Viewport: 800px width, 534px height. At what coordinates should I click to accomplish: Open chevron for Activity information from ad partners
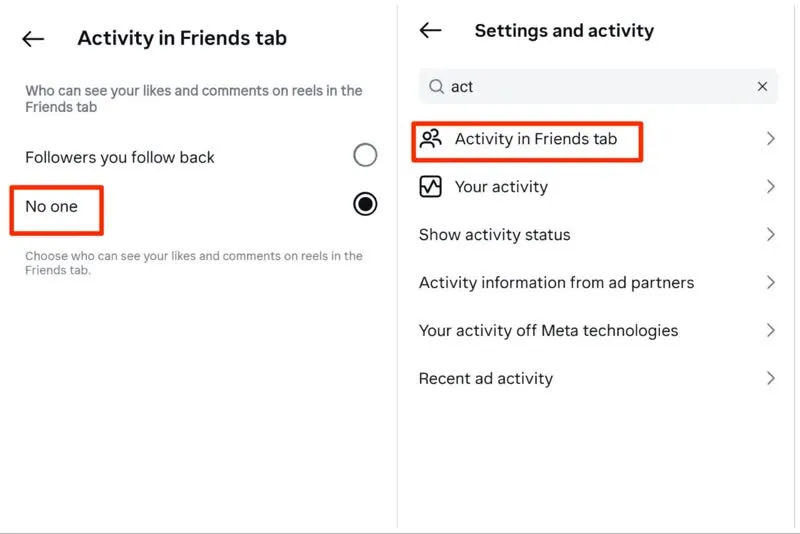[x=770, y=283]
